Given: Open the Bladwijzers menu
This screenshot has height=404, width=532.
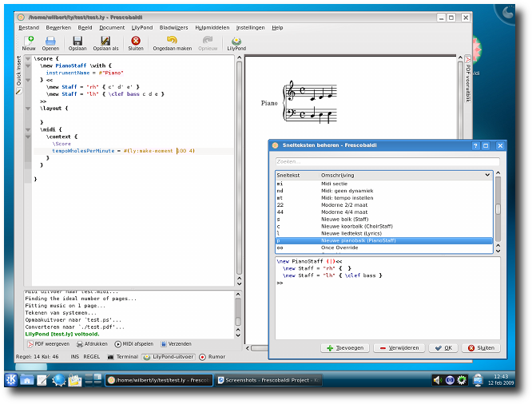Looking at the screenshot, I should coord(173,28).
